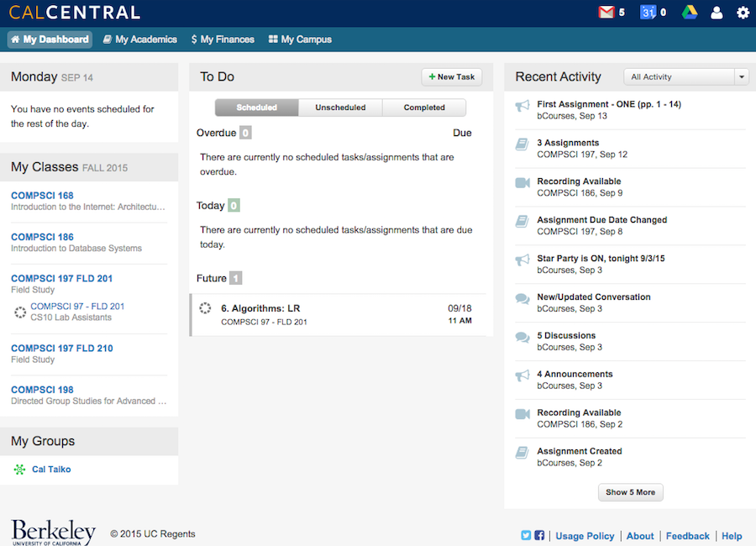756x546 pixels.
Task: Open Assignment Due Date Changed activity
Action: (631, 226)
